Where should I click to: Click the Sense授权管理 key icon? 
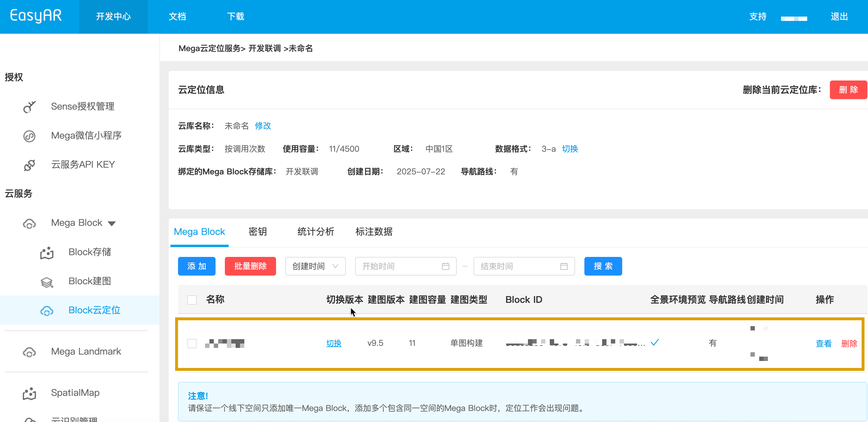tap(29, 107)
